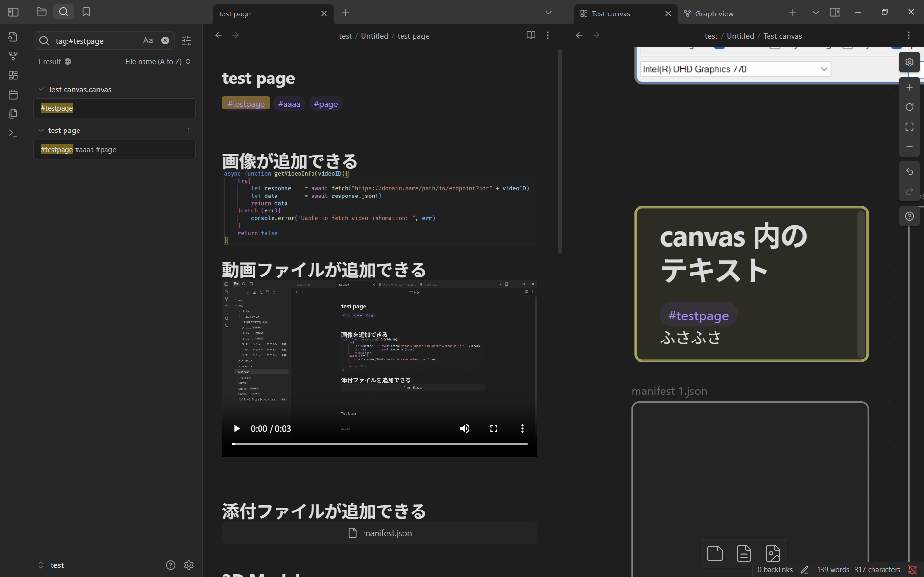The image size is (924, 577).
Task: Open vault settings gear
Action: pyautogui.click(x=189, y=565)
